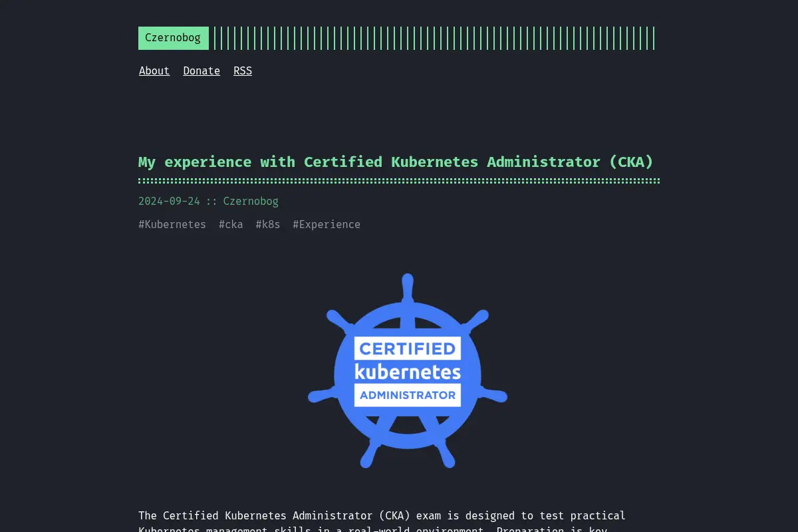Open the CKA experience post title
The image size is (798, 532).
(396, 162)
